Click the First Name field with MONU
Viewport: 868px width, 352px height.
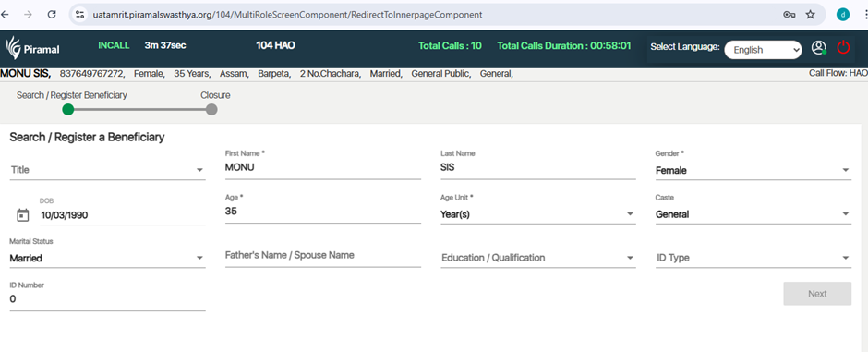pyautogui.click(x=323, y=168)
